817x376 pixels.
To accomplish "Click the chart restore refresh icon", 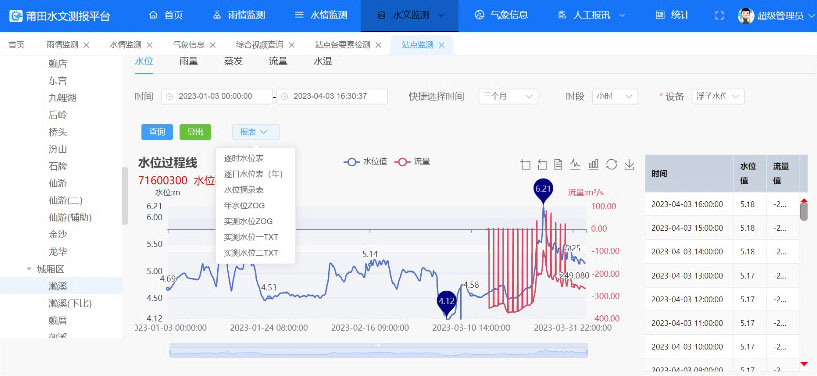I will tap(611, 165).
